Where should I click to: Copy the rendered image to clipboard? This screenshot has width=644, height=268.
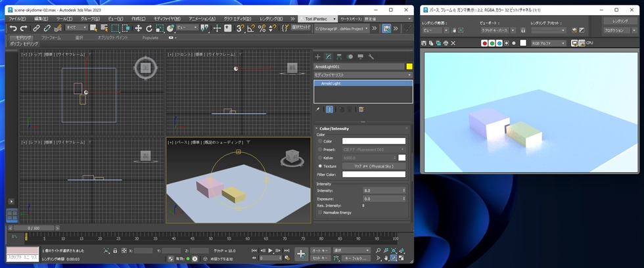[x=431, y=43]
